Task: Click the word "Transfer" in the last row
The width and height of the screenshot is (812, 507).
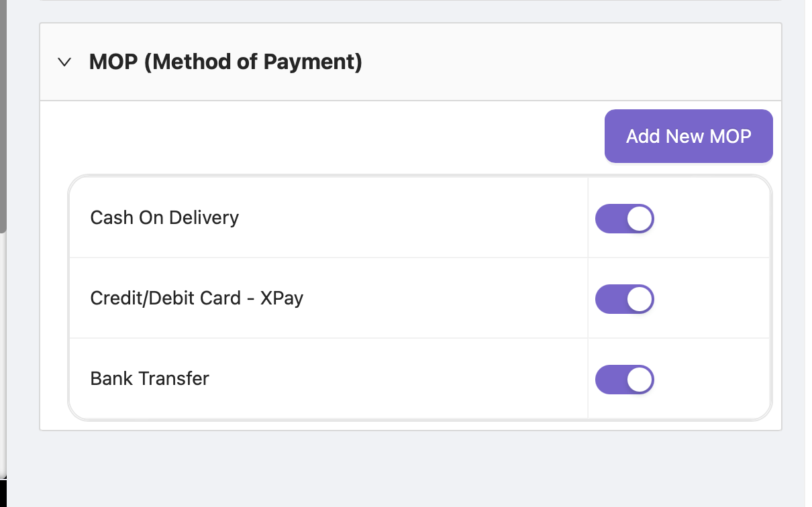Action: (x=175, y=379)
